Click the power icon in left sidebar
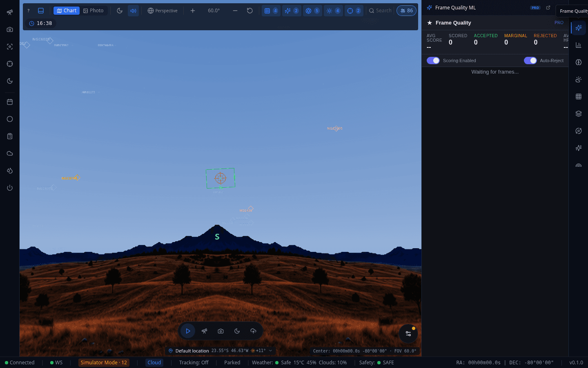The width and height of the screenshot is (588, 368). pos(10,188)
